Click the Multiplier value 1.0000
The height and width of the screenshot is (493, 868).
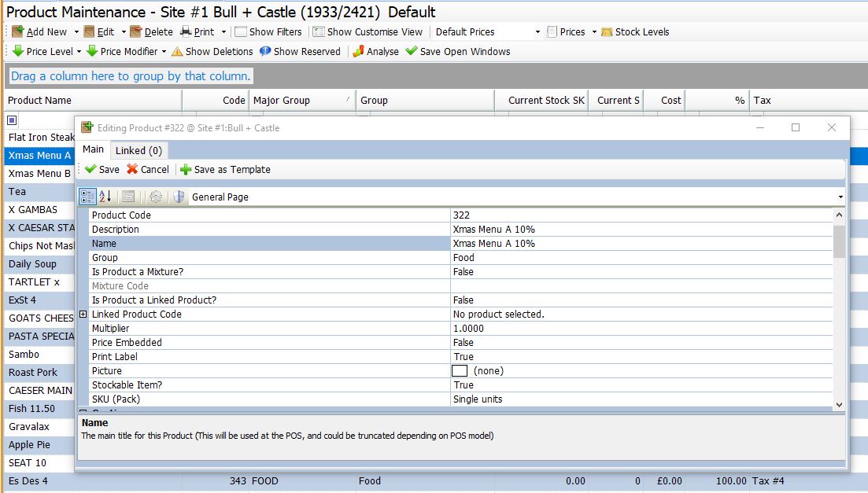(x=641, y=328)
